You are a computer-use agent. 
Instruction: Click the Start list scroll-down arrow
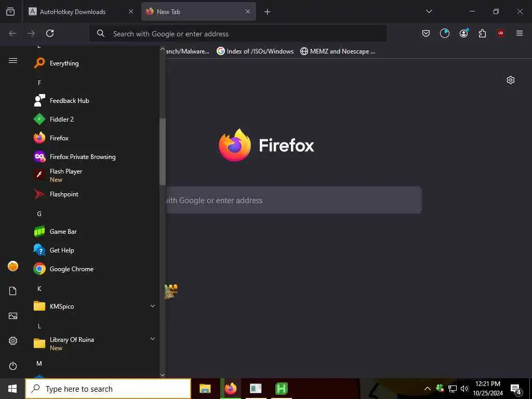[163, 375]
